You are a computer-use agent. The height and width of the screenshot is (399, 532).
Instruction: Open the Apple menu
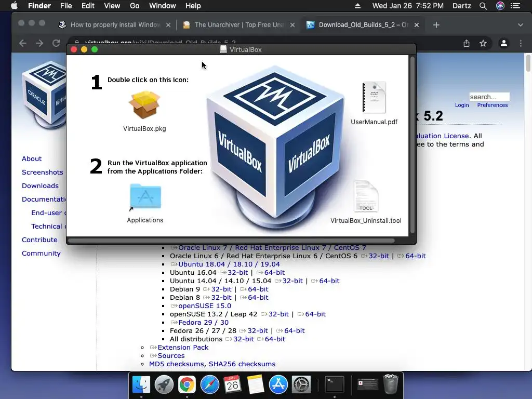(x=14, y=5)
